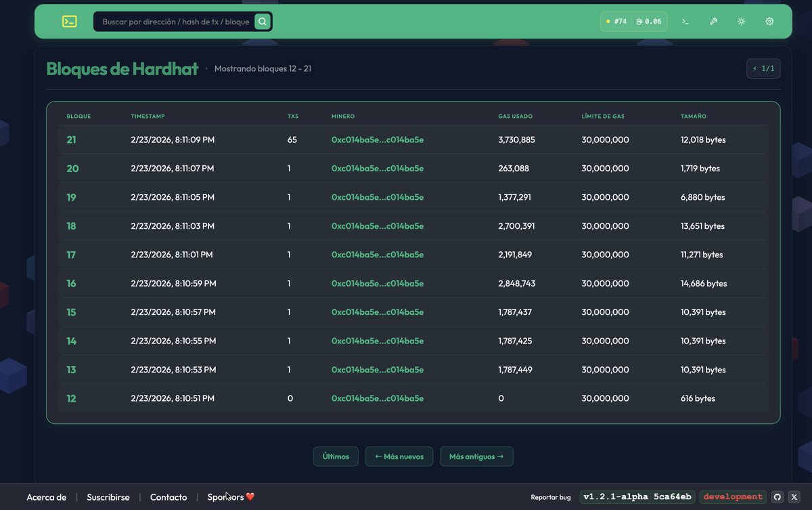Click the Últimos button
This screenshot has height=510, width=812.
coord(336,456)
